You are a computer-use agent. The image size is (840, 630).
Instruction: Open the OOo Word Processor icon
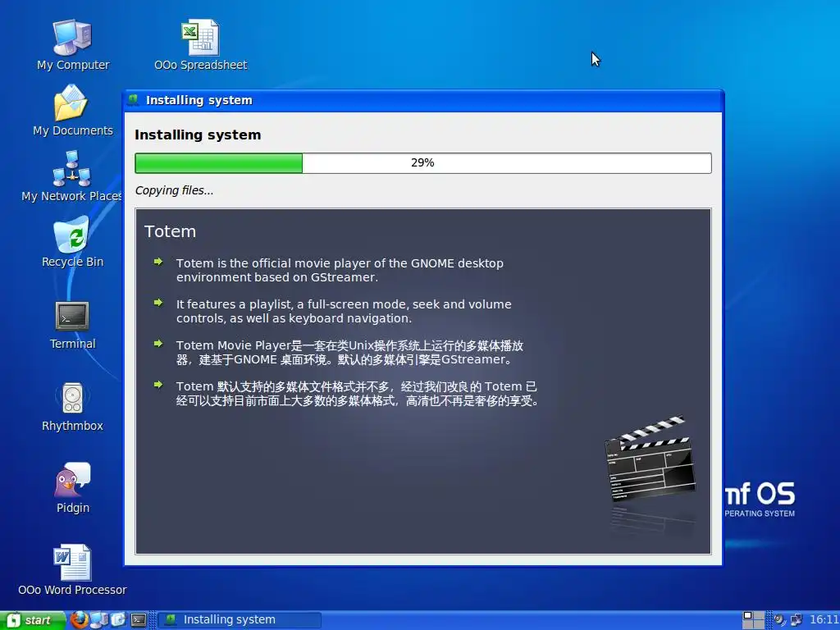click(72, 570)
